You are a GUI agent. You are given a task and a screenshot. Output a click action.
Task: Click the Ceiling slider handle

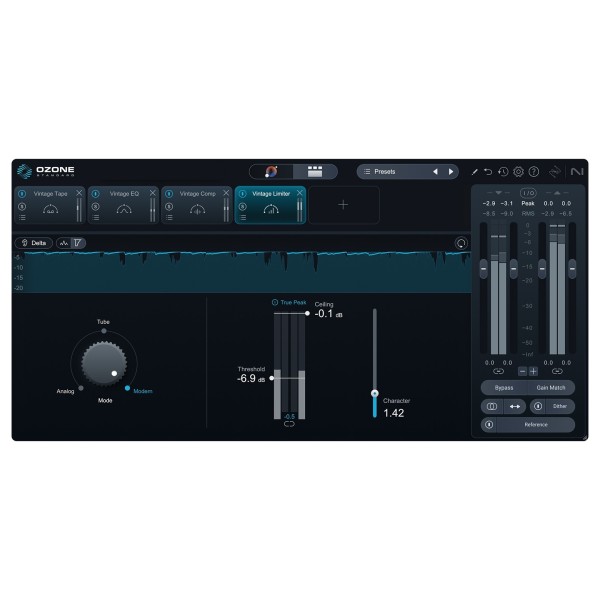point(307,313)
